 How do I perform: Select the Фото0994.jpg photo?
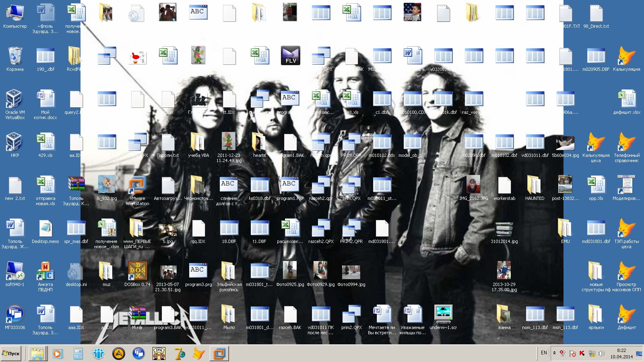(x=351, y=274)
